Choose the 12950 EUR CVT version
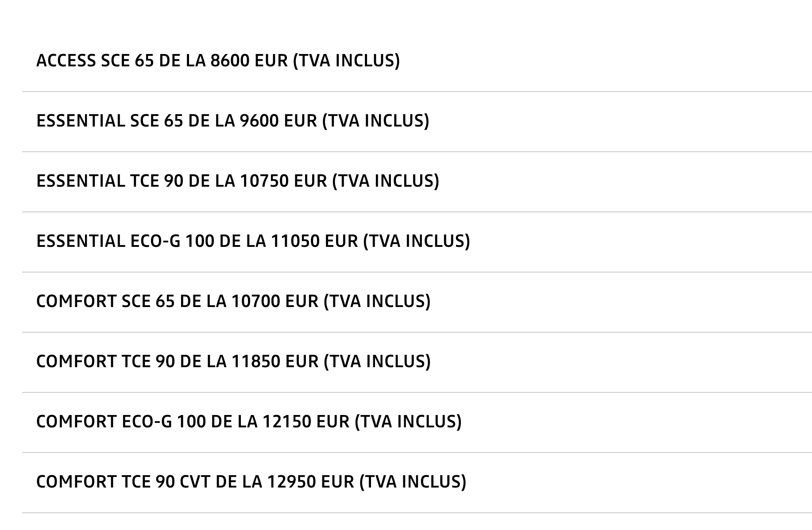Screen dimensions: 812x530 pos(251,482)
